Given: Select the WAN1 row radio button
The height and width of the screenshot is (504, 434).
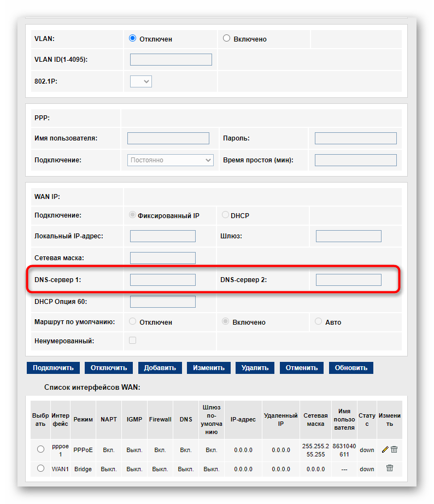Looking at the screenshot, I should pyautogui.click(x=40, y=468).
